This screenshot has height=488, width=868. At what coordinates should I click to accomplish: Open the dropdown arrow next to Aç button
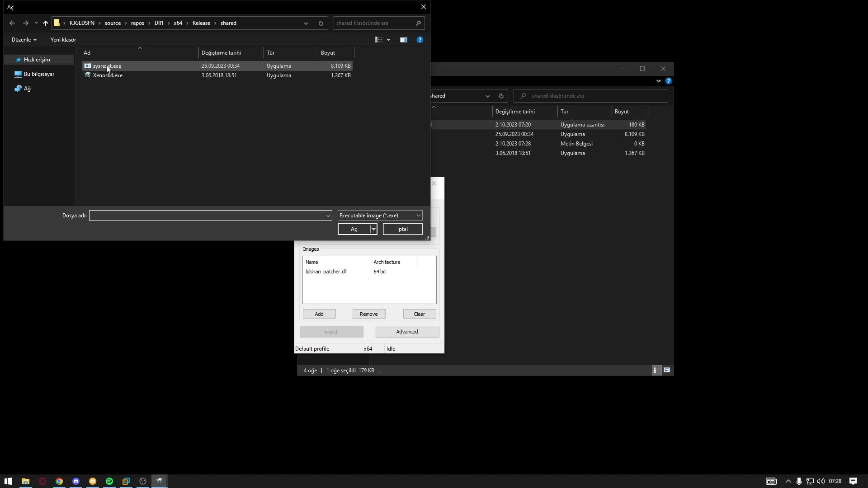(373, 229)
